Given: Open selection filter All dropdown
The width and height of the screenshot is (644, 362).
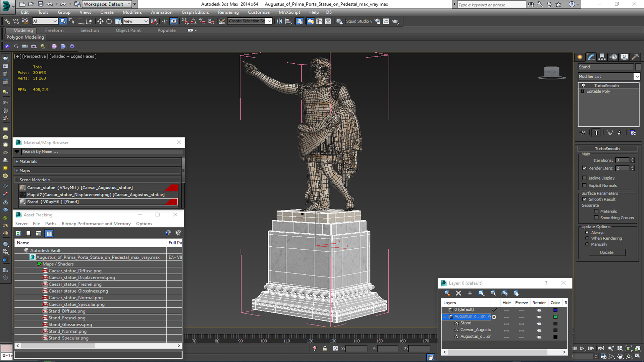Looking at the screenshot, I should pyautogui.click(x=45, y=21).
